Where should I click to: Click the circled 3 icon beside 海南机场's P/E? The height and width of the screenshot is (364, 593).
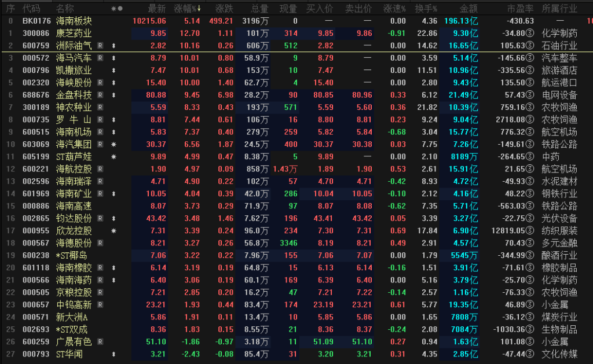(529, 132)
